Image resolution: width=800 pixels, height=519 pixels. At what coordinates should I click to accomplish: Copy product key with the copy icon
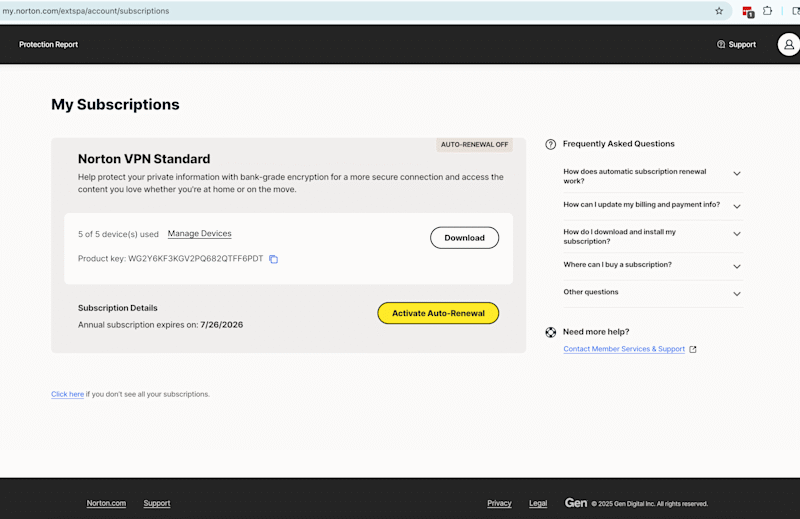point(273,259)
